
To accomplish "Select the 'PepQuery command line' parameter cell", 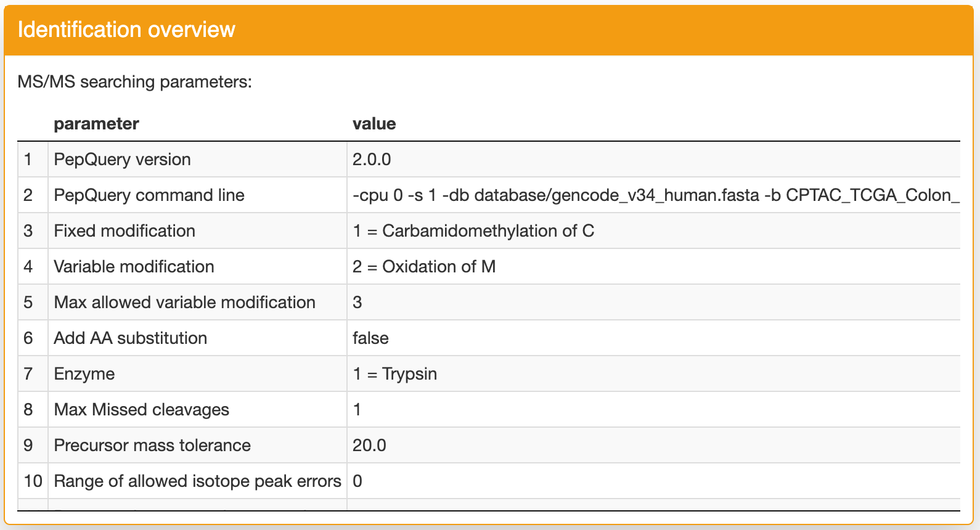I will [197, 195].
